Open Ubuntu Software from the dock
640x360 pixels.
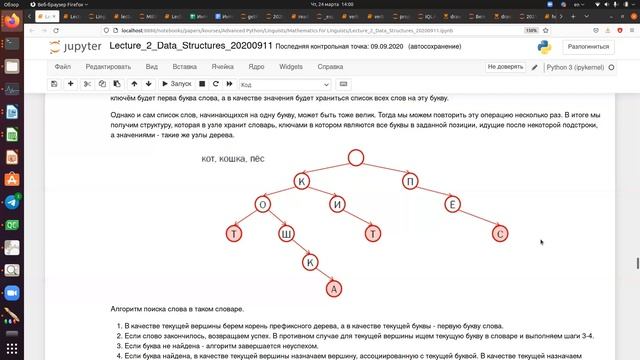pos(12,180)
